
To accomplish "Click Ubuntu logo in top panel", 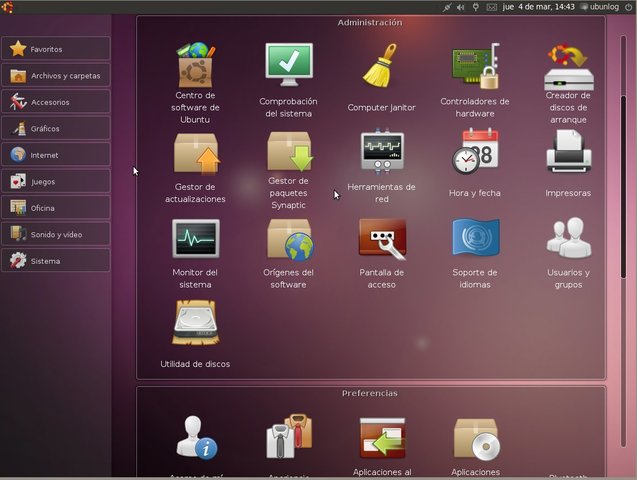I will coord(7,6).
